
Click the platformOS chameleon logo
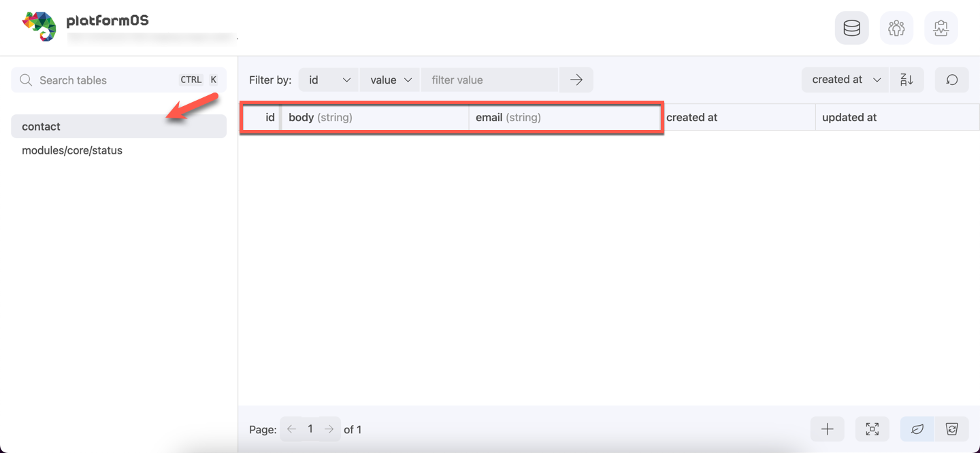click(x=39, y=26)
